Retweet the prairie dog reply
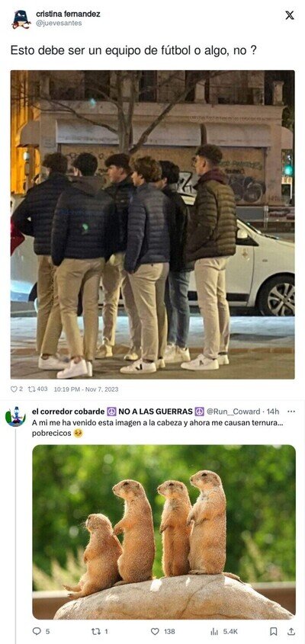The height and width of the screenshot is (644, 305). click(x=95, y=631)
